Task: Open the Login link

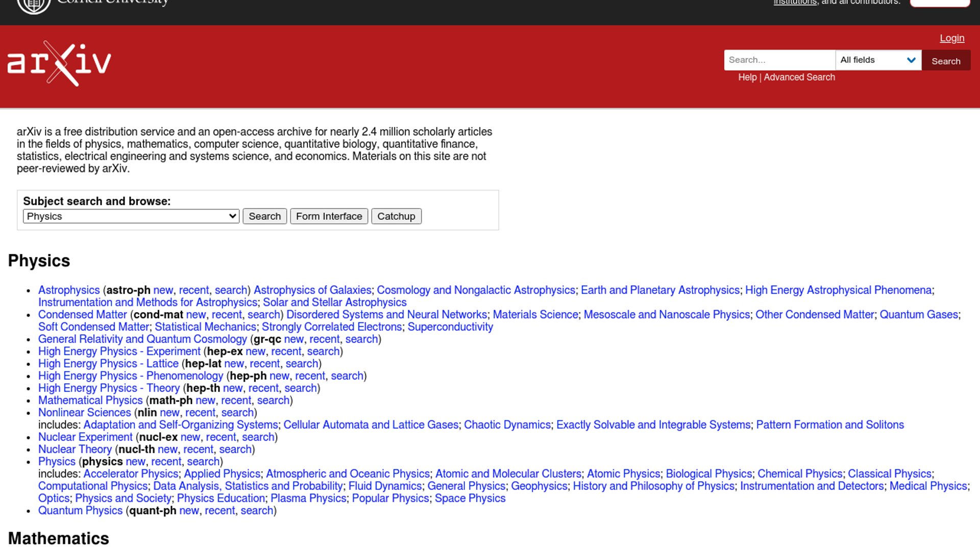Action: 952,38
